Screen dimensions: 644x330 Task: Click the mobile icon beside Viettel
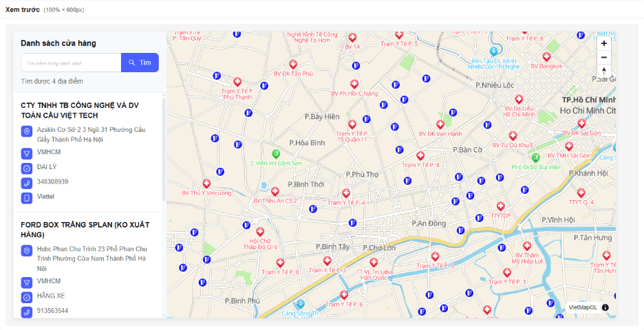pos(27,198)
